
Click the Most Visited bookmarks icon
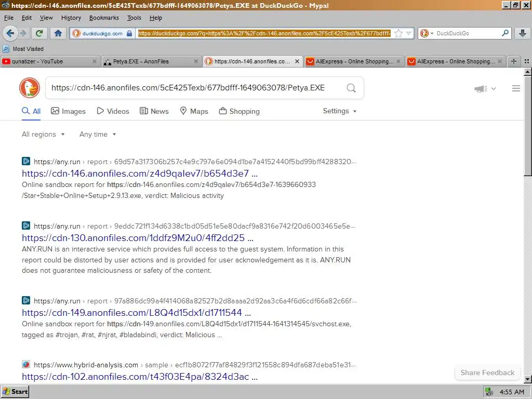[6, 49]
